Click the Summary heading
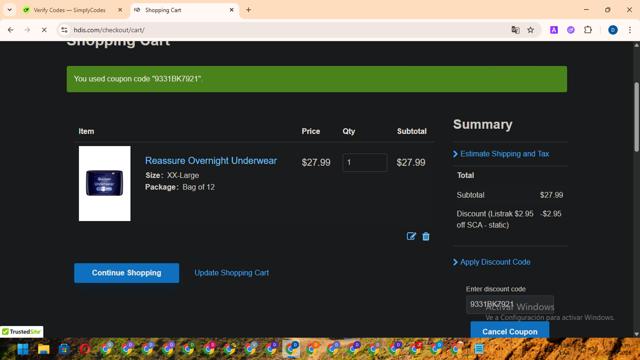This screenshot has height=360, width=640. (482, 124)
